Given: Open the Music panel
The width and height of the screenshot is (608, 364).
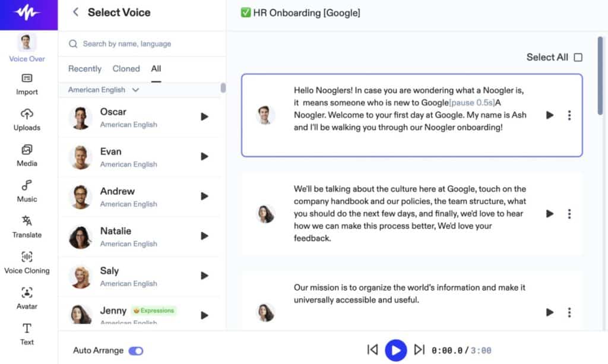Looking at the screenshot, I should (27, 191).
